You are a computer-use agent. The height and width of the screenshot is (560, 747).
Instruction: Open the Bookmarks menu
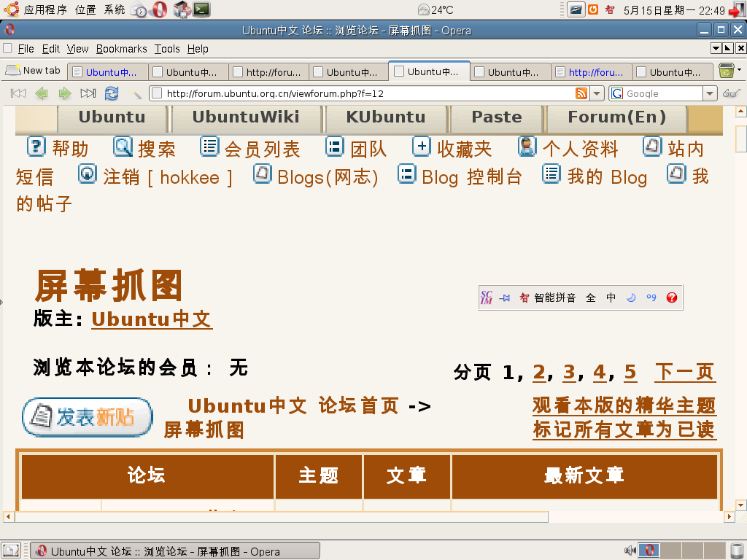click(x=122, y=49)
